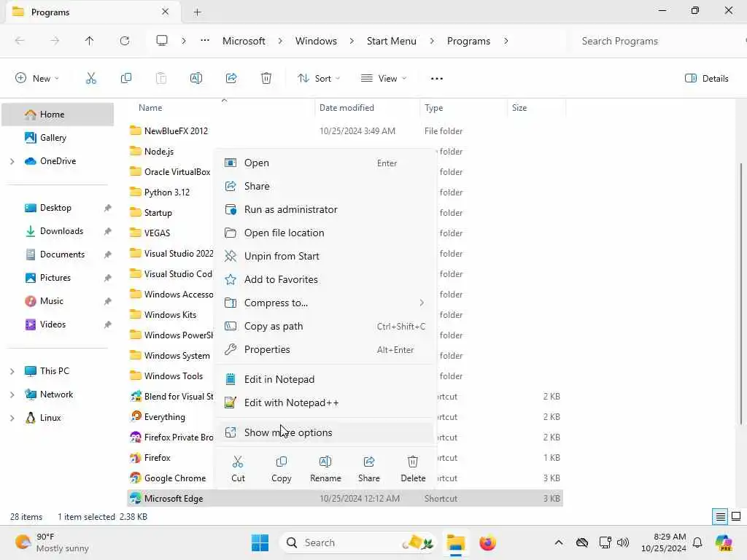Switch to large thumbnails view icon
Image resolution: width=747 pixels, height=560 pixels.
pos(736,517)
